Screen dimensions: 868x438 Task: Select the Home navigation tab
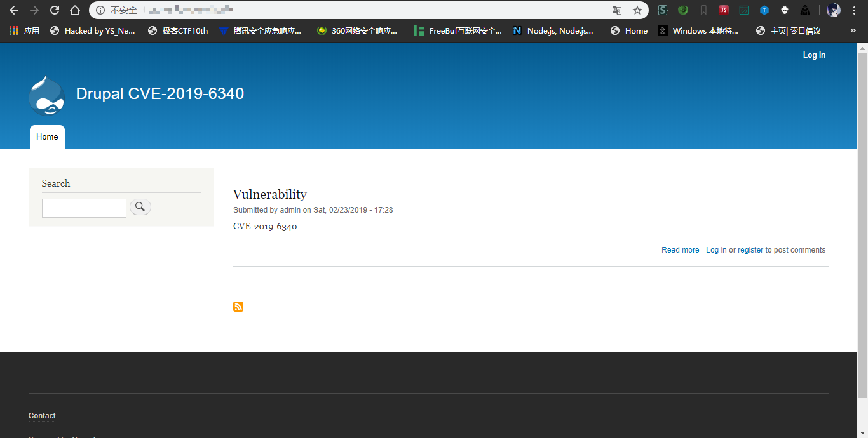(x=47, y=137)
